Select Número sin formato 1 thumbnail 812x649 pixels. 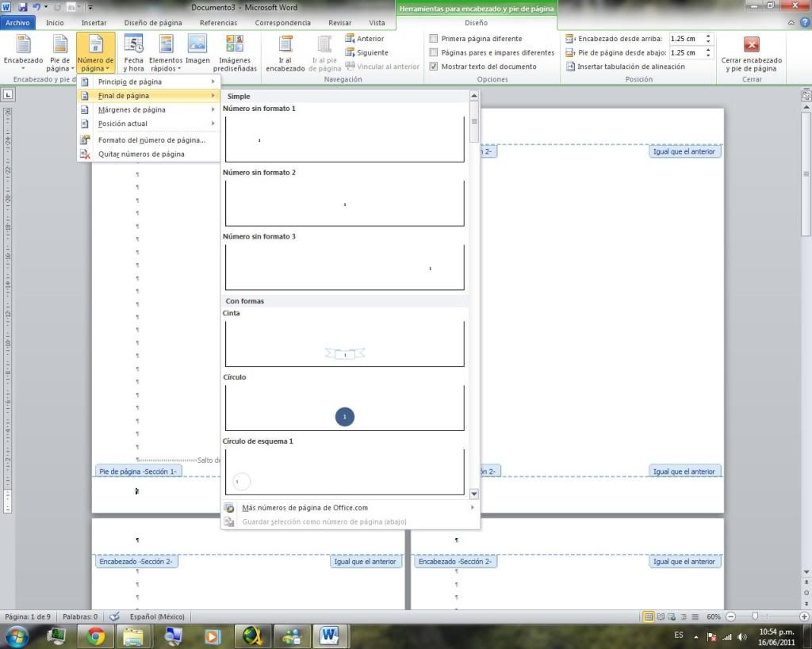[344, 139]
